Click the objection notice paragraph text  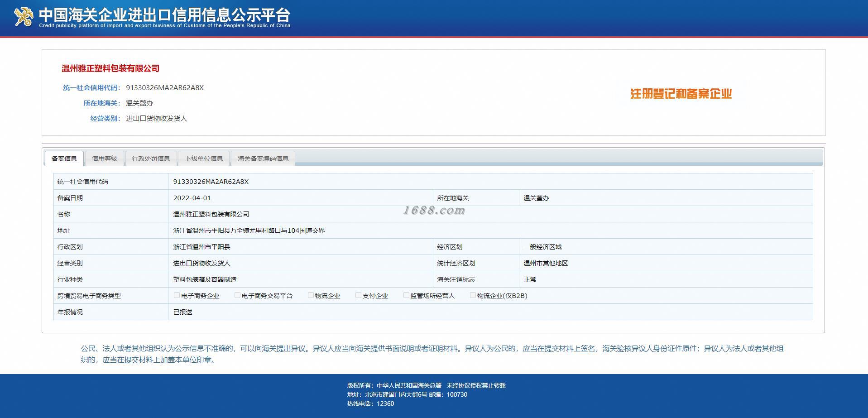[432, 354]
